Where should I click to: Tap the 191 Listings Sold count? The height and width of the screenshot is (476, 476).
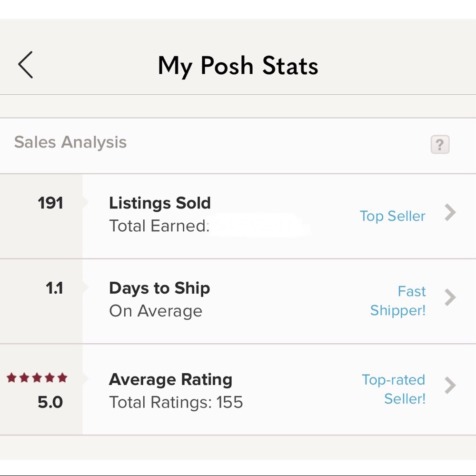[50, 203]
